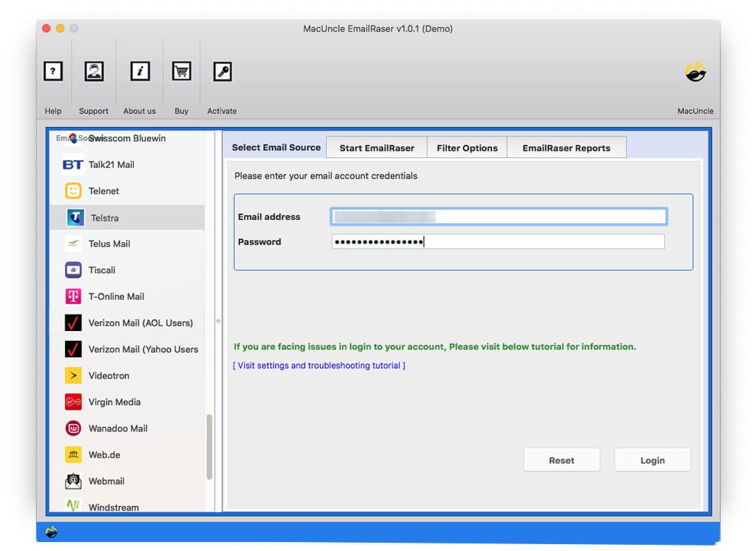The image size is (756, 551).
Task: Open the settings and troubleshooting tutorial link
Action: pos(319,365)
